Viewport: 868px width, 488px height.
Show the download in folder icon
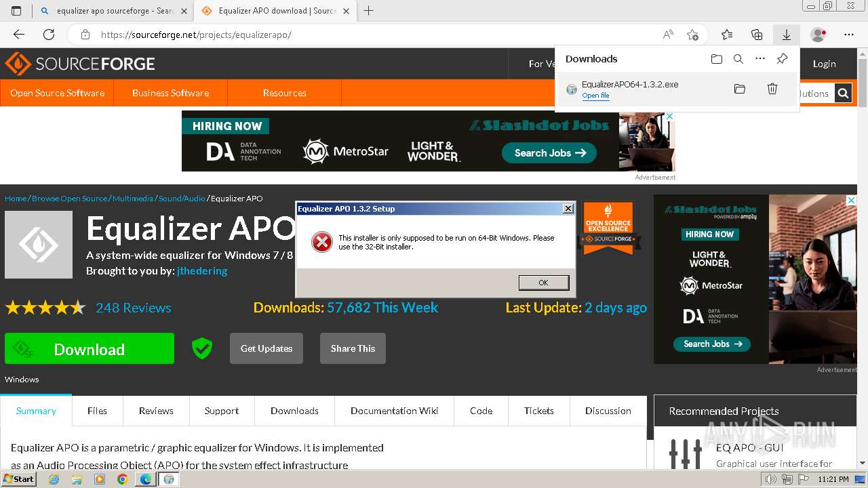(740, 89)
